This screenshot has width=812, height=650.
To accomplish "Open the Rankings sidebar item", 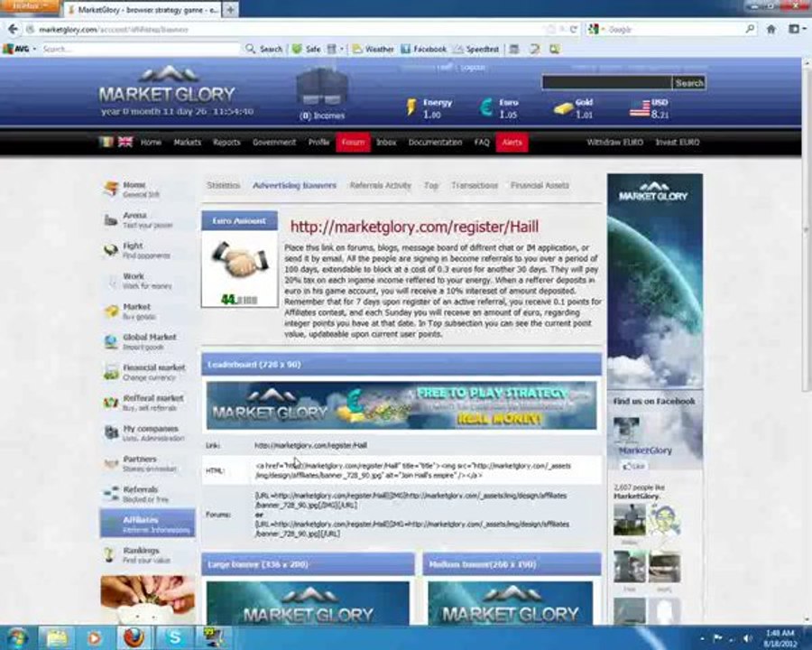I will click(148, 554).
